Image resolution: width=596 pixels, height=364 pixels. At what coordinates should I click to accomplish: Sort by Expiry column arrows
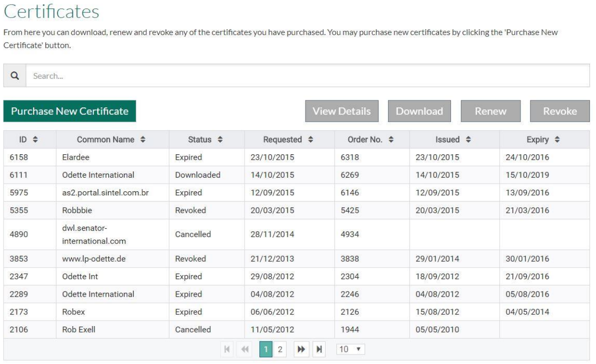point(557,140)
